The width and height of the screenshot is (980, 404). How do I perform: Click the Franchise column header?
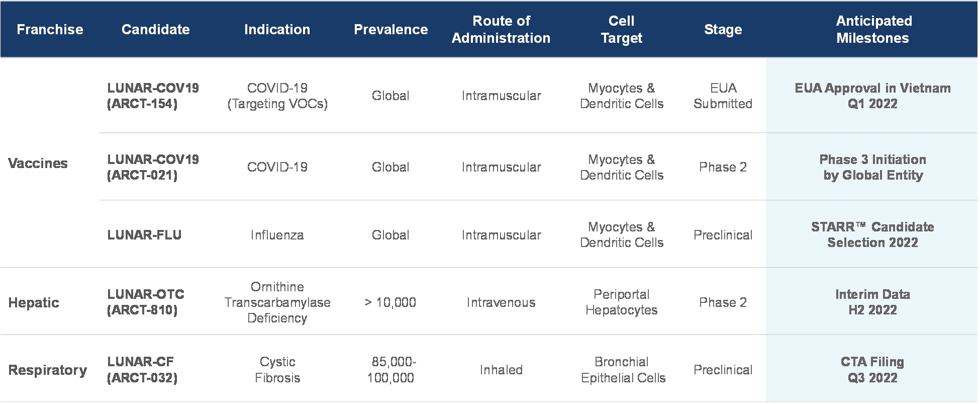pyautogui.click(x=50, y=30)
